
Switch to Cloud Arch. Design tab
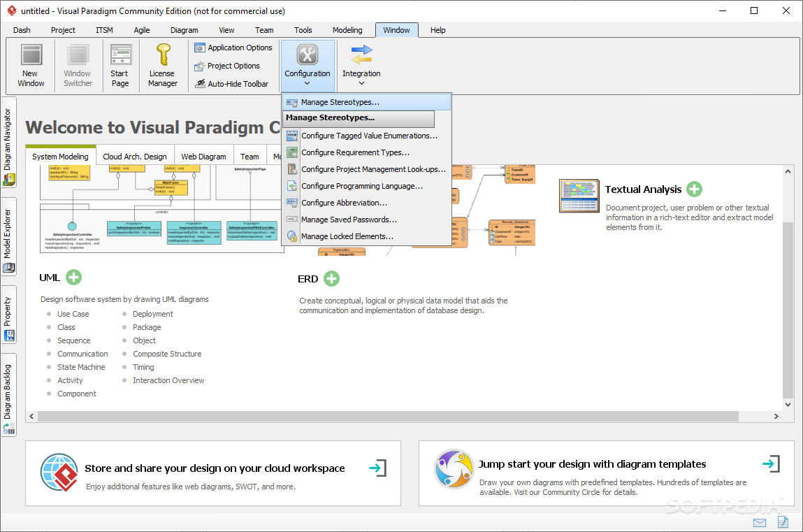(135, 156)
